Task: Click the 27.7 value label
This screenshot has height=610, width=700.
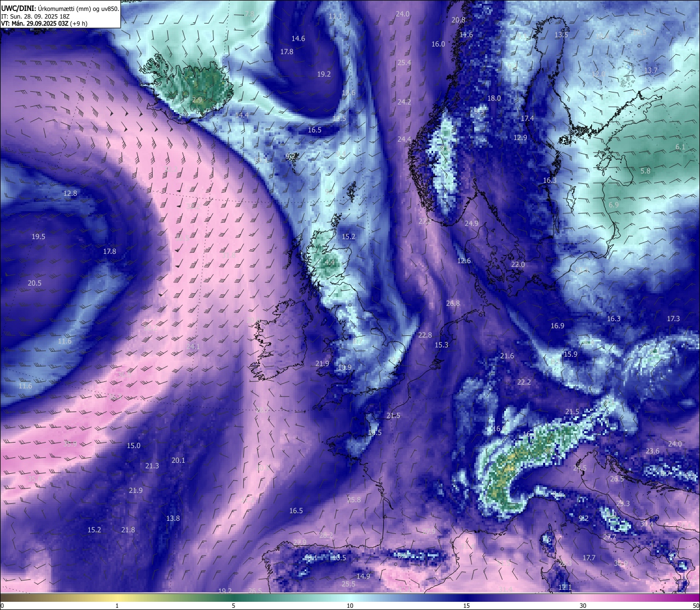Action: [609, 537]
